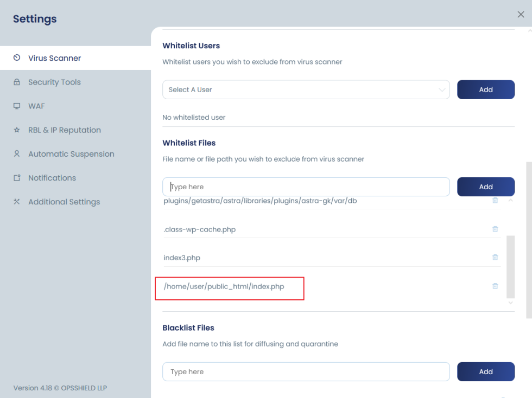Click the Security Tools lock icon
Viewport: 532px width, 398px height.
(17, 82)
